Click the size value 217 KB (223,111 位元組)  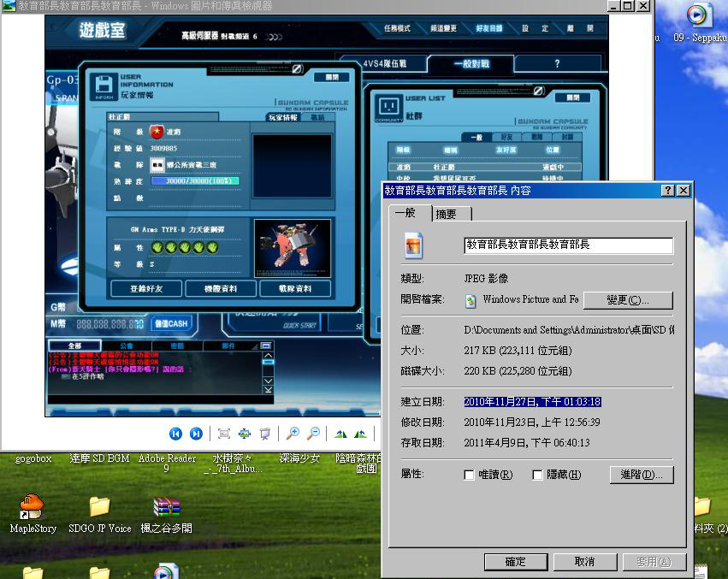(x=518, y=350)
